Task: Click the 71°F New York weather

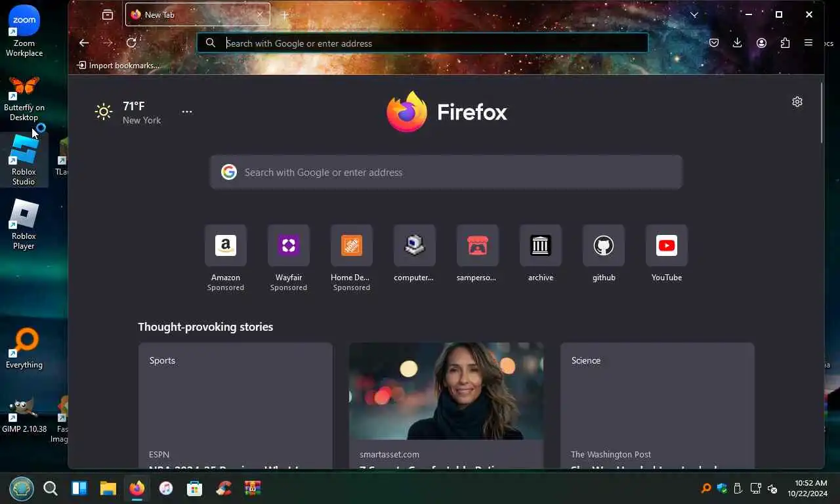Action: 129,112
